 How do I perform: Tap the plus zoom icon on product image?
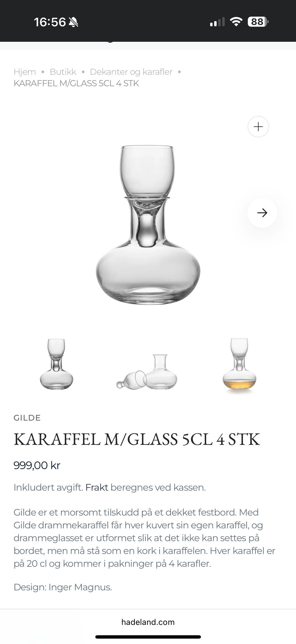[258, 127]
